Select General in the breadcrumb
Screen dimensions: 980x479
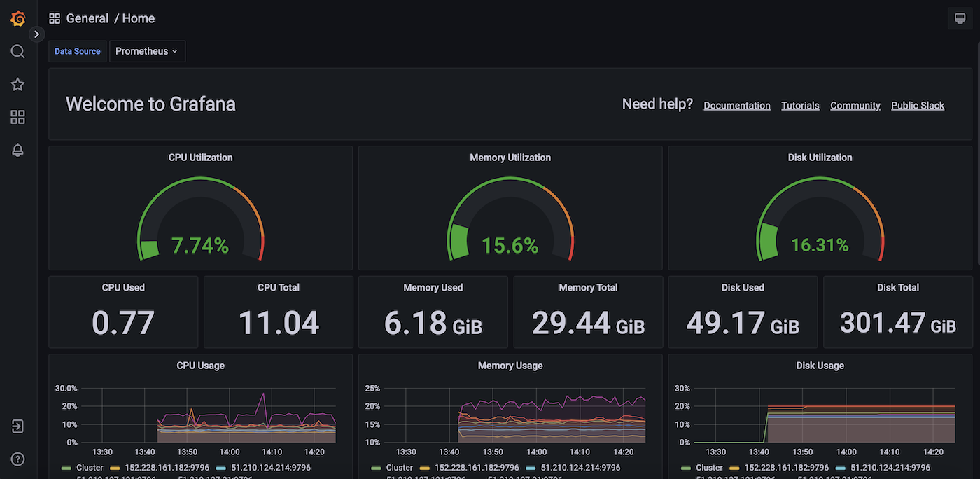point(87,18)
